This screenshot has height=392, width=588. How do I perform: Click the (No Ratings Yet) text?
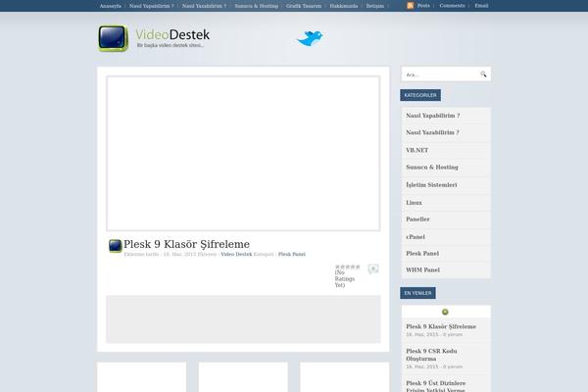[x=345, y=279]
